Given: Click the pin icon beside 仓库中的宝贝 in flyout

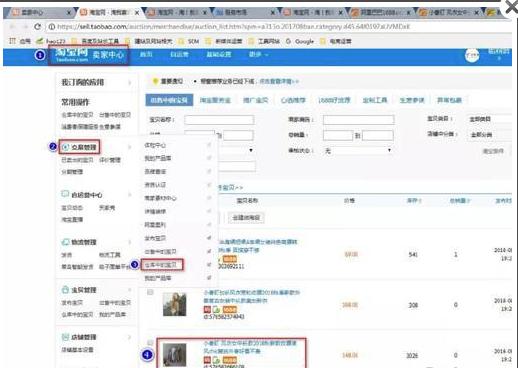Looking at the screenshot, I should coord(209,264).
